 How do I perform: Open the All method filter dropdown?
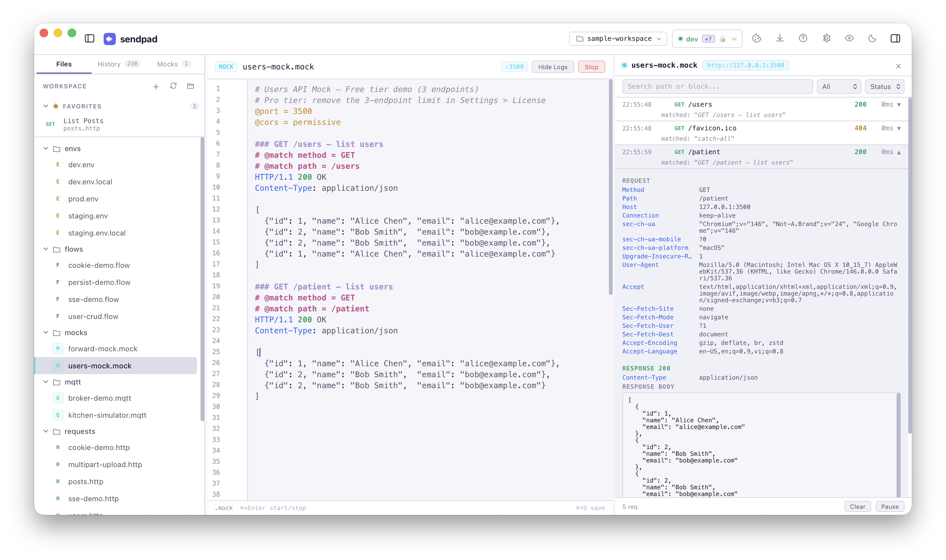[x=838, y=87]
